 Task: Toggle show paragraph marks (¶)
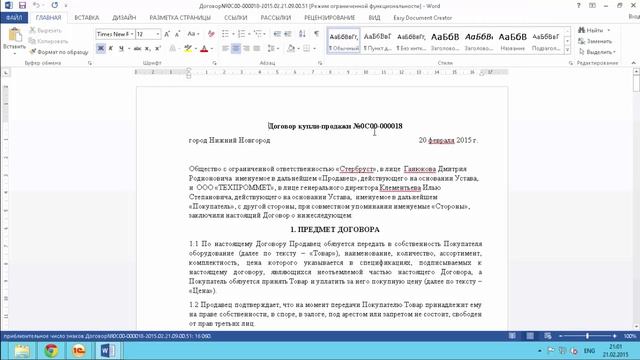click(316, 34)
